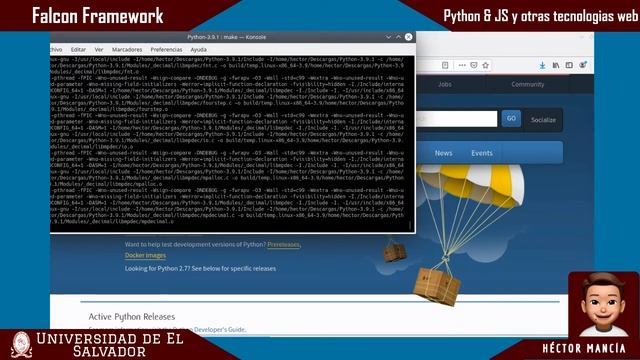The width and height of the screenshot is (640, 360).
Task: Open Preferencias menu in Konsole
Action: coord(167,49)
